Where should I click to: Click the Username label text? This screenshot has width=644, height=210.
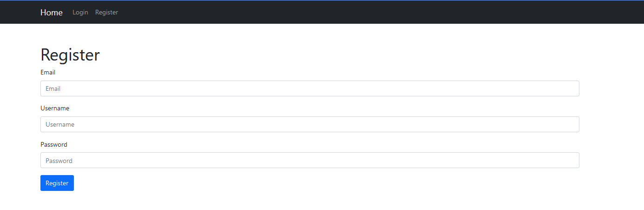coord(55,108)
